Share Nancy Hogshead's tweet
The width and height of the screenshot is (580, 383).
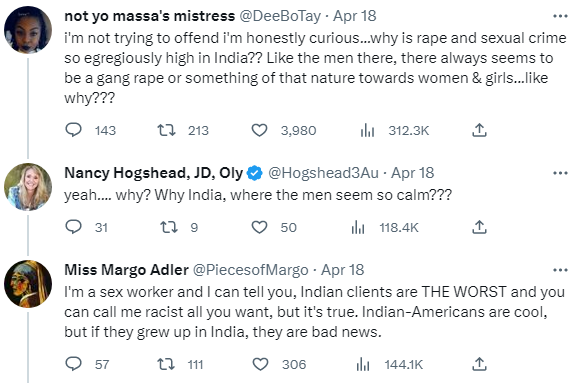pyautogui.click(x=479, y=227)
